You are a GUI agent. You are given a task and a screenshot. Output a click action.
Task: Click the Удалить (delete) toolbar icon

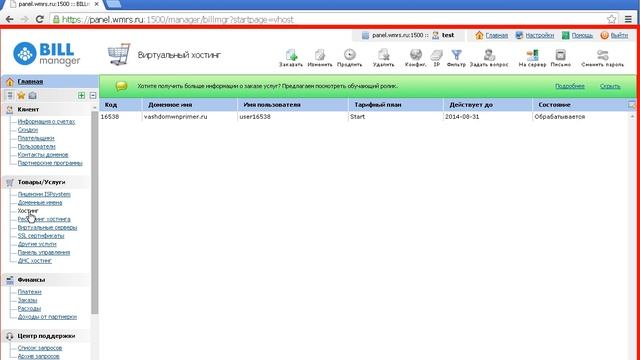point(383,55)
